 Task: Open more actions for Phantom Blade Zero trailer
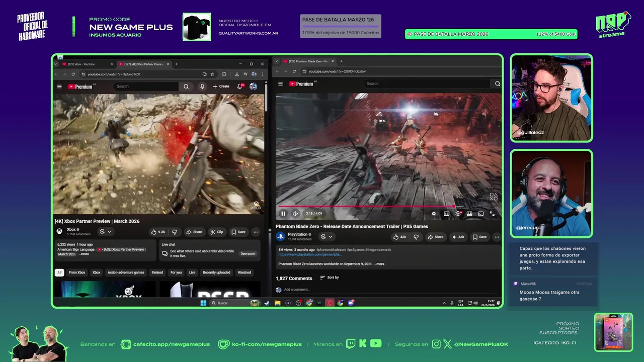(x=497, y=237)
